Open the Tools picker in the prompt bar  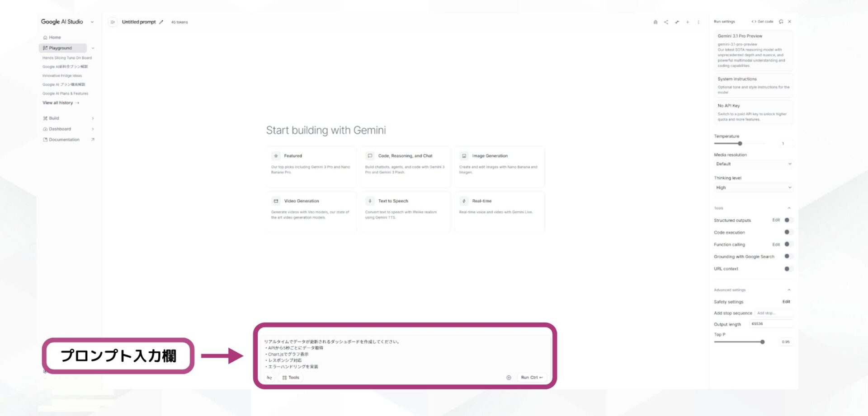pos(291,377)
